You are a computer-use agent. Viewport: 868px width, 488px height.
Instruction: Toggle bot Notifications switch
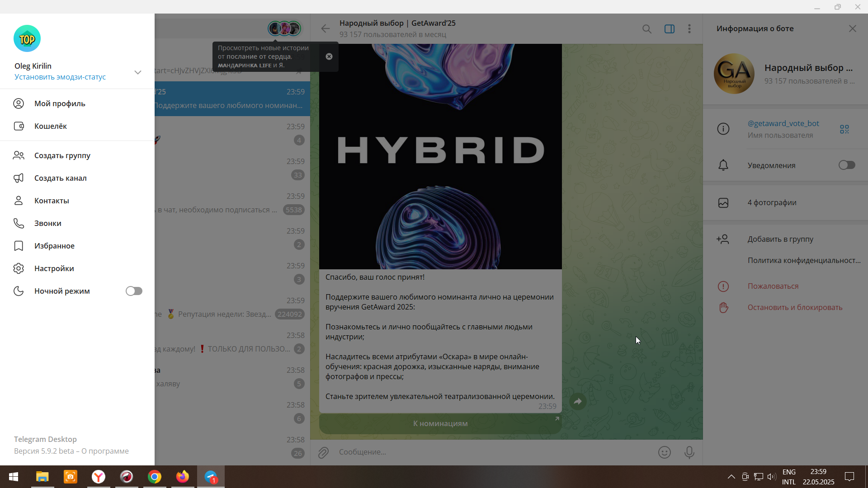point(846,165)
